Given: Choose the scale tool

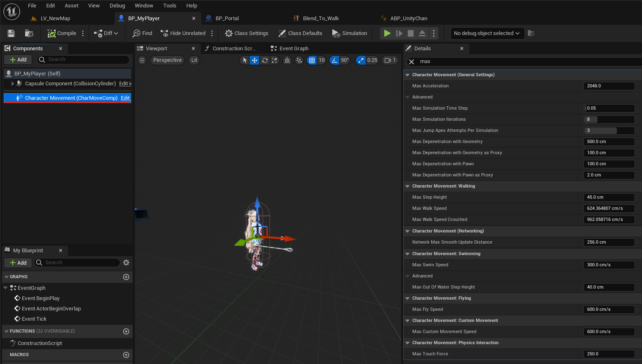Looking at the screenshot, I should coord(275,60).
